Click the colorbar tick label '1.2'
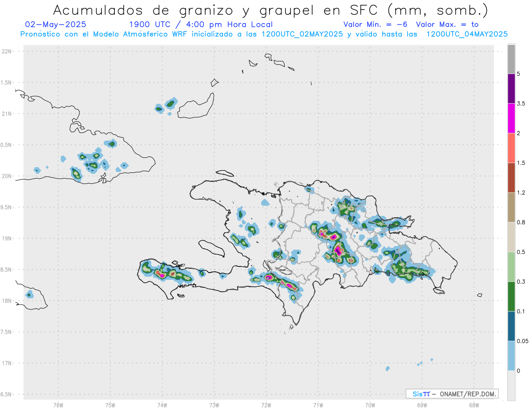 pyautogui.click(x=521, y=193)
